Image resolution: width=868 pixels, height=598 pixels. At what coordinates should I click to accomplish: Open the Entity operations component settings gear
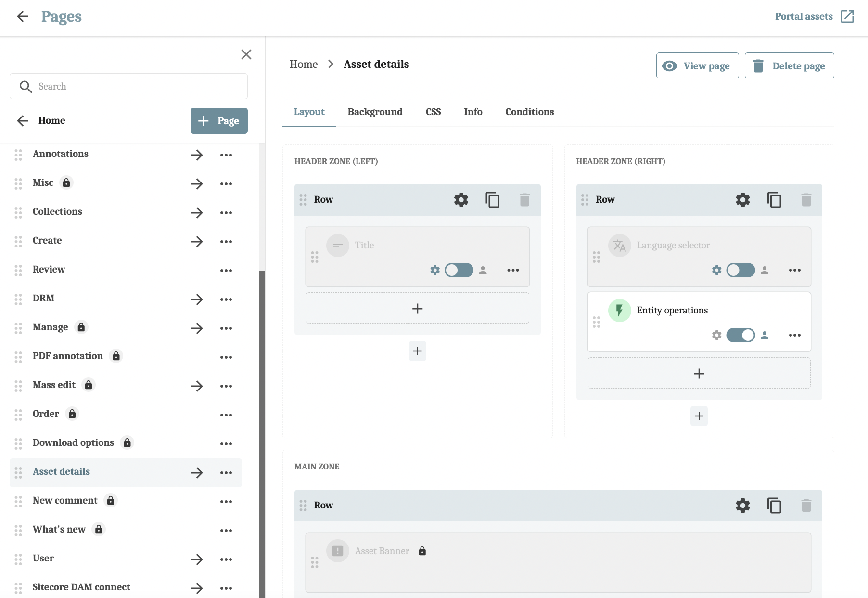click(x=716, y=335)
